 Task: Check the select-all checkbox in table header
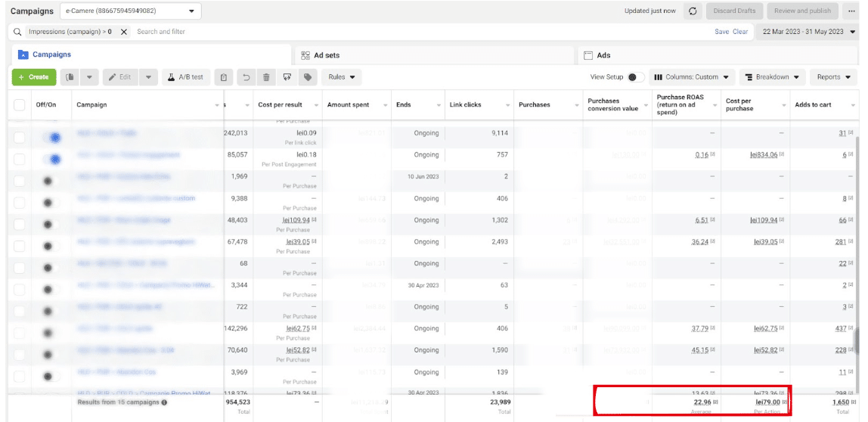coord(19,105)
